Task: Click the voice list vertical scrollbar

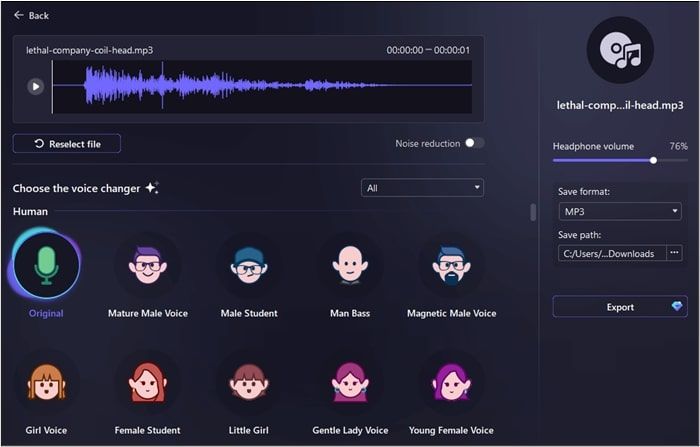Action: coord(533,212)
